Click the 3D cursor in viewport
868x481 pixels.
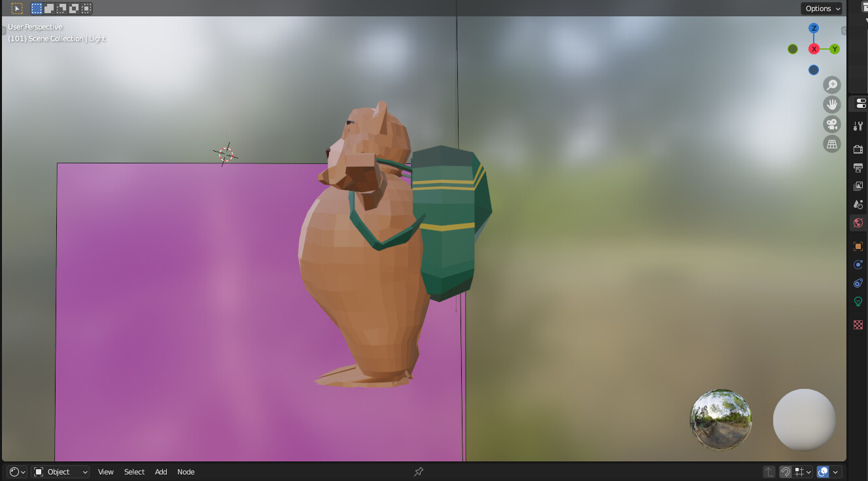click(226, 154)
